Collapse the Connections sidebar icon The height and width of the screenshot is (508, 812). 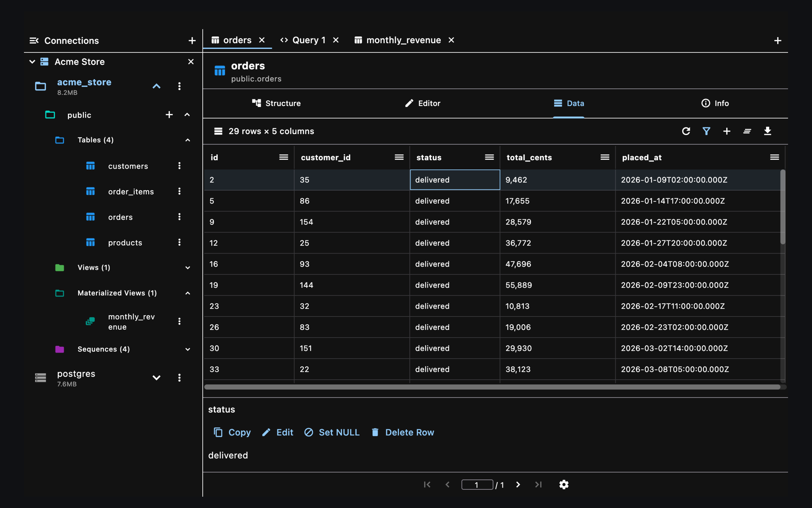pos(34,41)
